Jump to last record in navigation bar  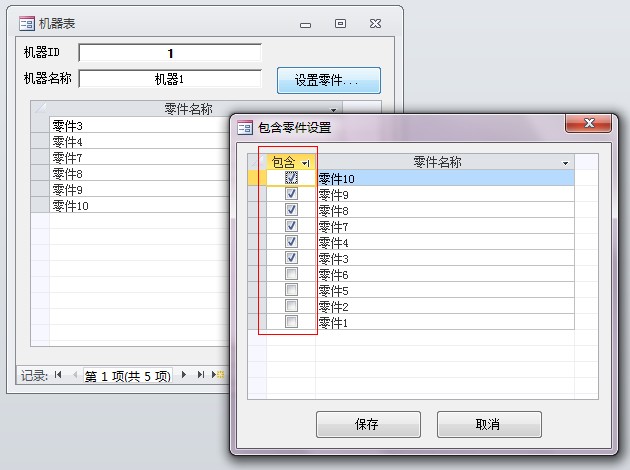(x=200, y=375)
